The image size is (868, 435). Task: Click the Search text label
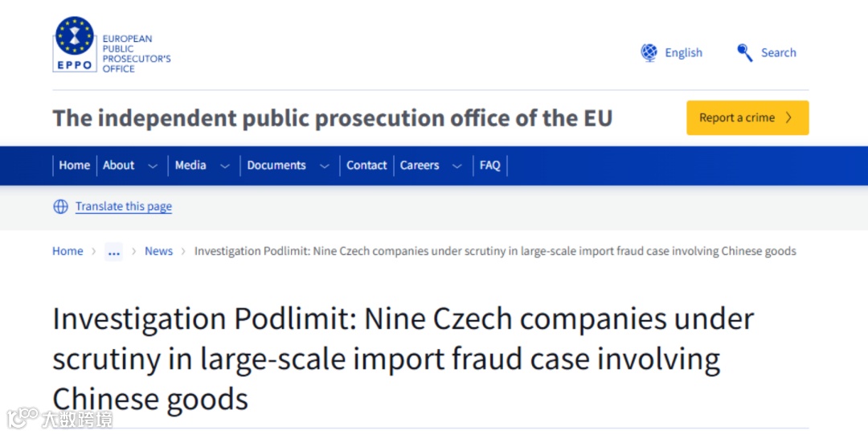(778, 53)
